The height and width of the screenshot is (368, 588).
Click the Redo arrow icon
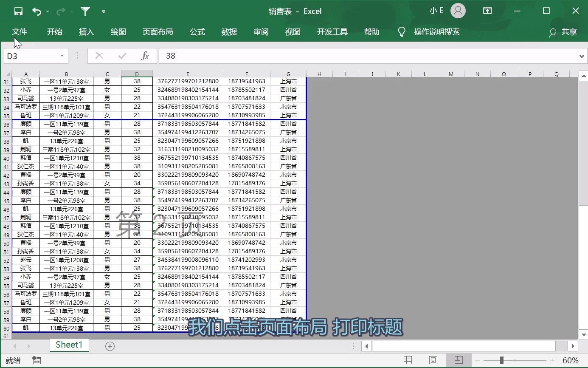[61, 11]
